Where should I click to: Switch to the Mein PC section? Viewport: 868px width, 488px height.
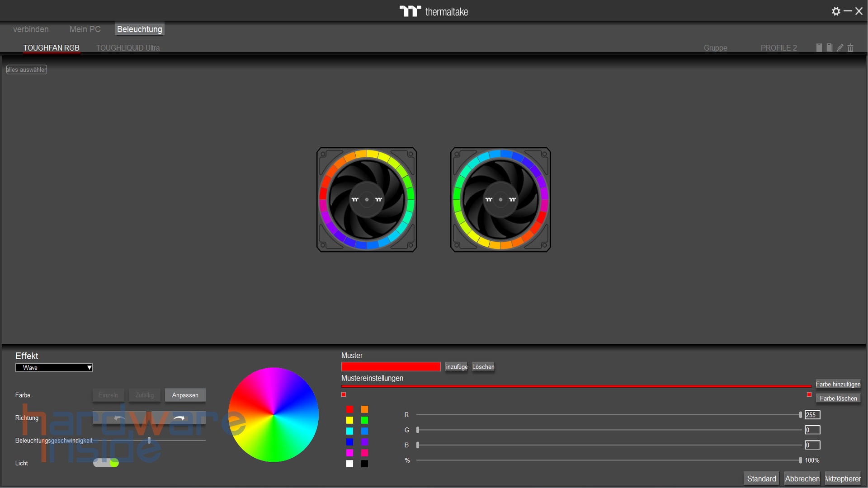(85, 29)
